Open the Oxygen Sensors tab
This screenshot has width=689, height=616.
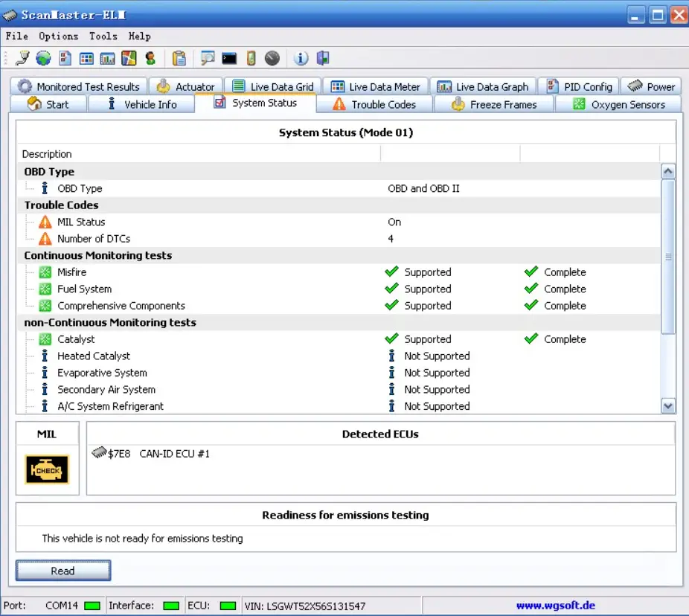coord(618,104)
